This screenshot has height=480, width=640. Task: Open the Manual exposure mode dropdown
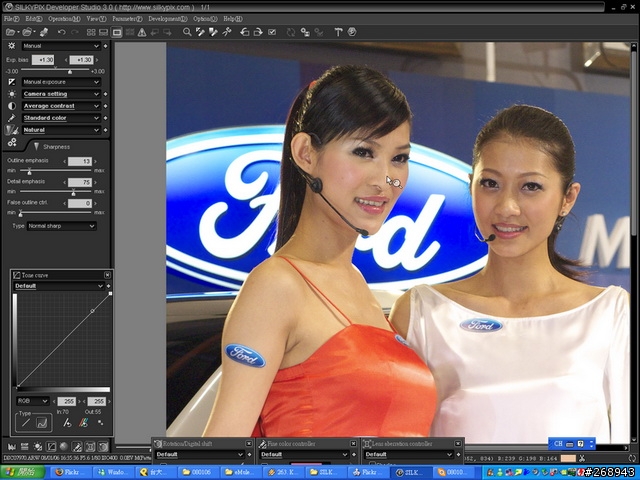(61, 46)
